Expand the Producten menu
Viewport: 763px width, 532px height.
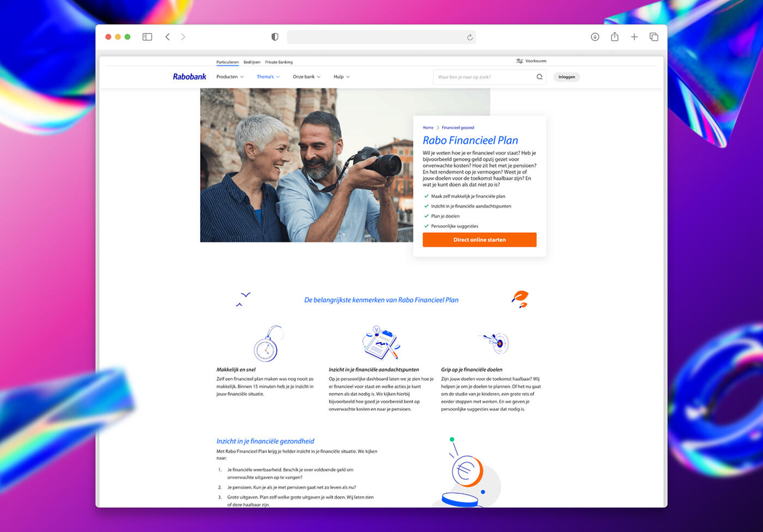click(x=230, y=77)
